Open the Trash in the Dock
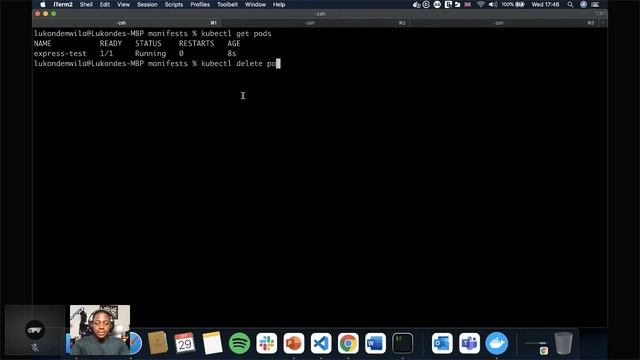Image resolution: width=640 pixels, height=360 pixels. (563, 343)
